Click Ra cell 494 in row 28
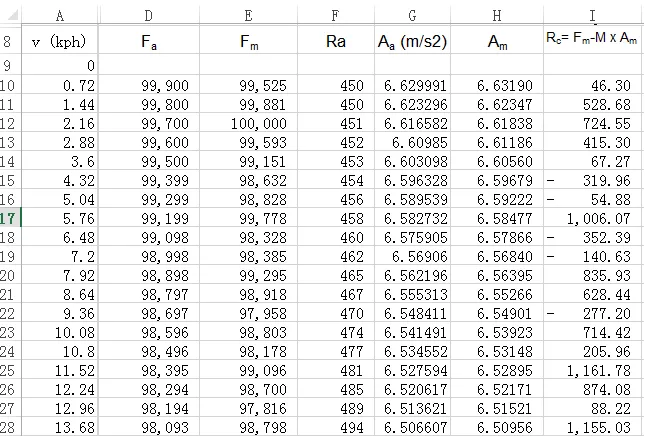 (x=336, y=427)
